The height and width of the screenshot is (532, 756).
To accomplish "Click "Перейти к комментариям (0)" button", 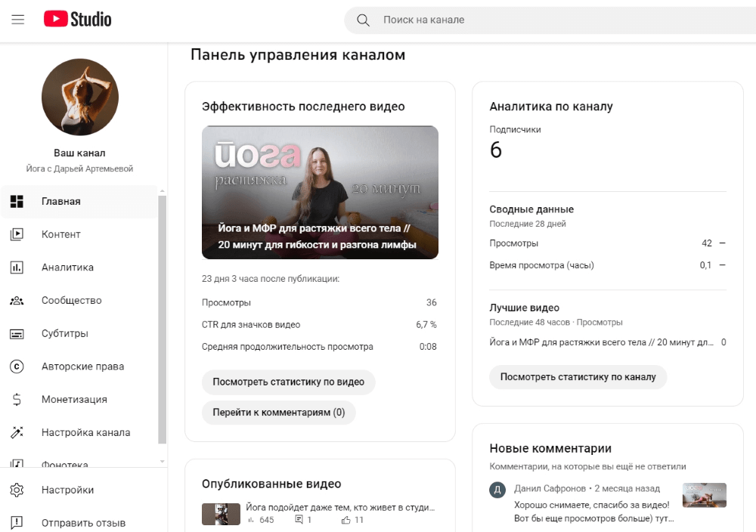I will pyautogui.click(x=279, y=413).
